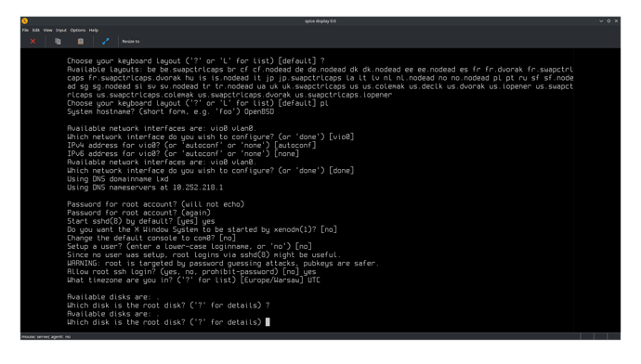The height and width of the screenshot is (364, 641).
Task: Click the paste clipboard toolbar icon
Action: (x=81, y=41)
